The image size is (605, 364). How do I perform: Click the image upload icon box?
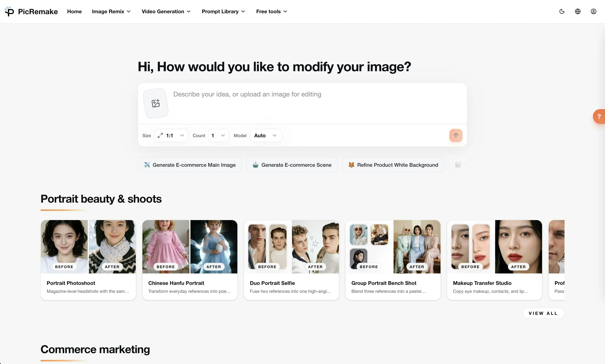(x=155, y=103)
